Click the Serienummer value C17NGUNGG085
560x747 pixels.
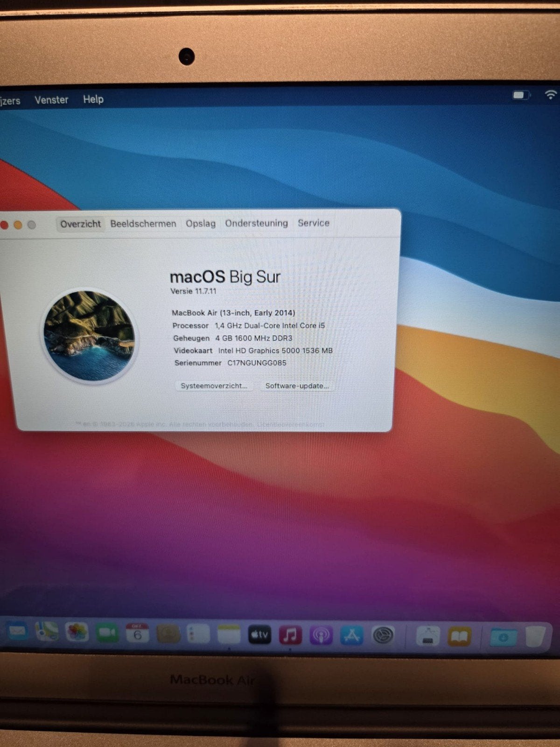click(257, 363)
